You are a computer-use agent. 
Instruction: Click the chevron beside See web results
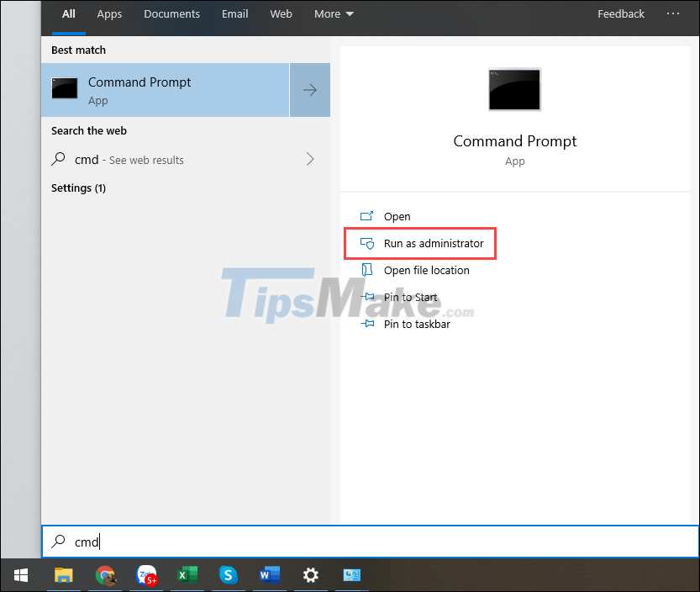310,159
